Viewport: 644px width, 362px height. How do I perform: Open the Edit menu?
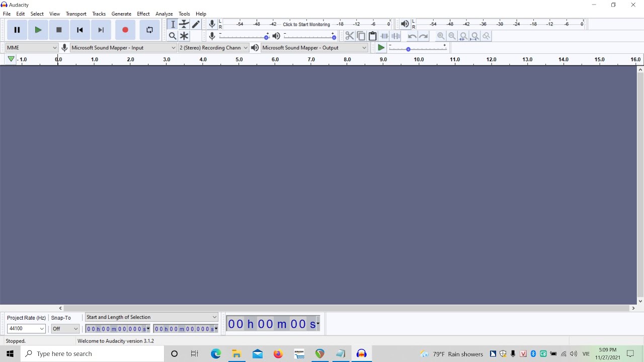point(21,14)
